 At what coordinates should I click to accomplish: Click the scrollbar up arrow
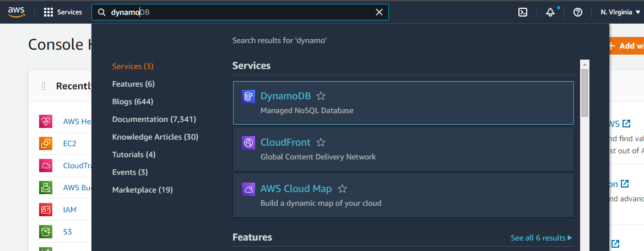point(585,64)
